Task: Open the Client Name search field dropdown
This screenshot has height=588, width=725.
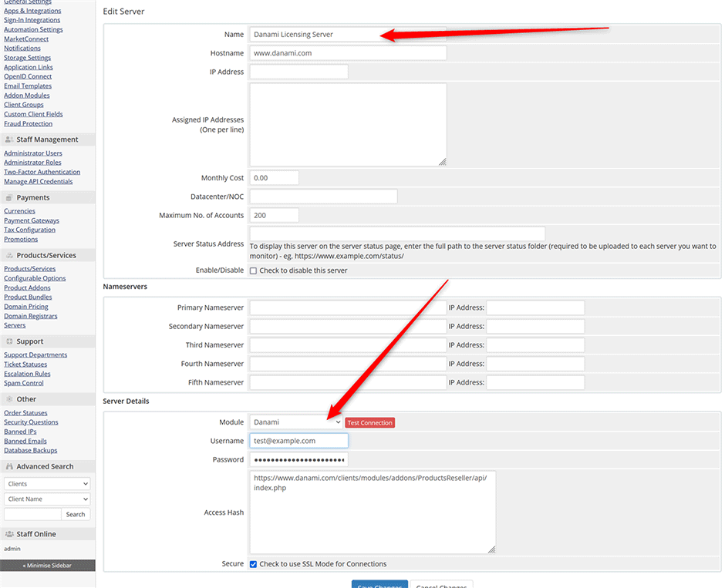Action: [47, 499]
